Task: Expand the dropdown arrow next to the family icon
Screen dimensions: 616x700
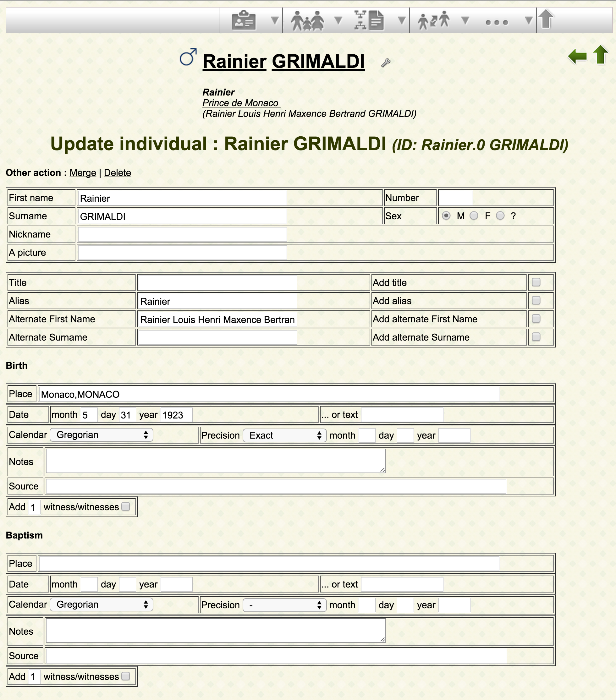Action: 338,20
